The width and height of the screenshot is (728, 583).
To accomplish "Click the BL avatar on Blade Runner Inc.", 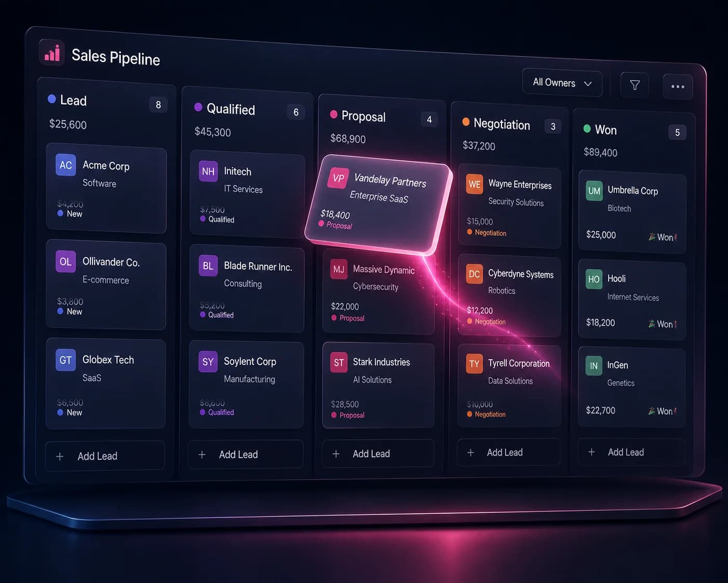I will (208, 266).
